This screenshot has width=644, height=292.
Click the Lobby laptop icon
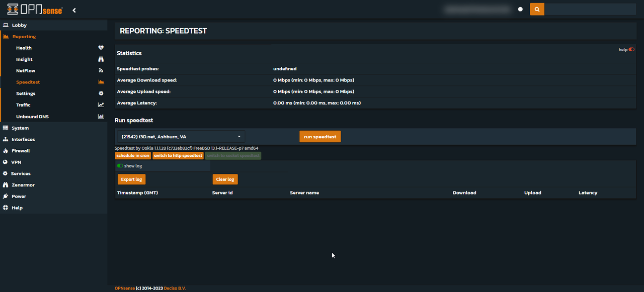pos(6,25)
